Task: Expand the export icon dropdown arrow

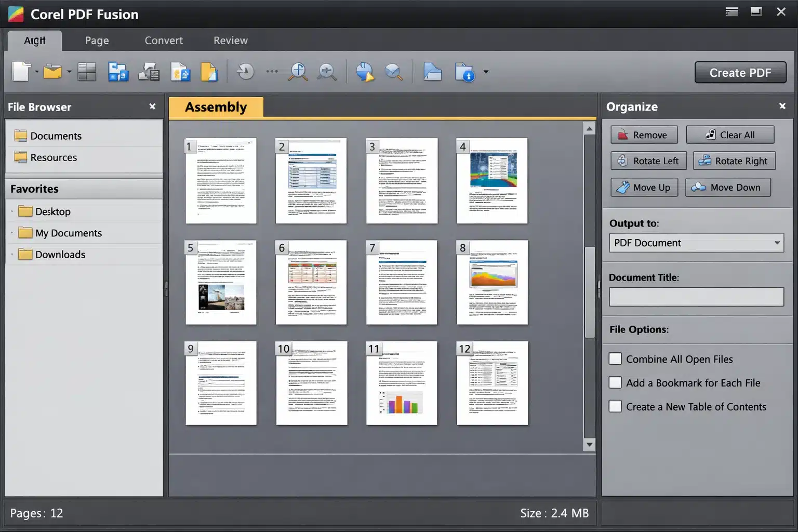Action: coord(485,73)
